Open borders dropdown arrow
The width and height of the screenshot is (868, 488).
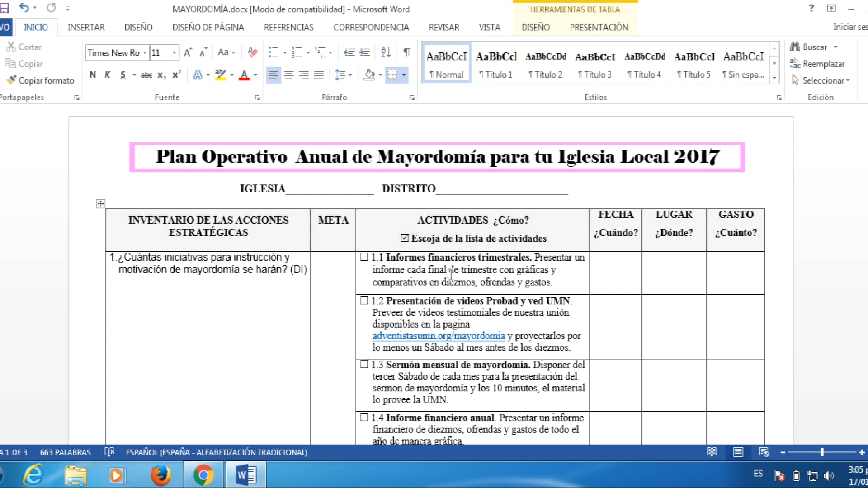tap(404, 75)
